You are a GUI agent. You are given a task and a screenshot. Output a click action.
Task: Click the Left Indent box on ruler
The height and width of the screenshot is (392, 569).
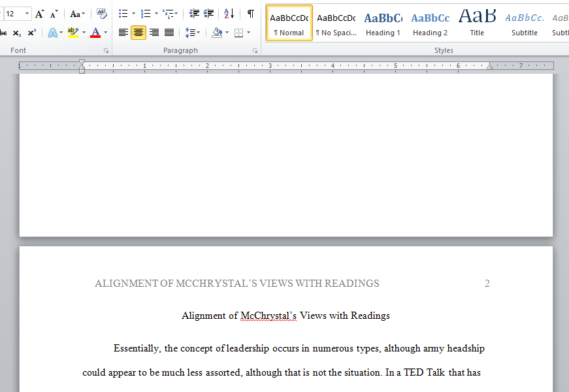82,71
